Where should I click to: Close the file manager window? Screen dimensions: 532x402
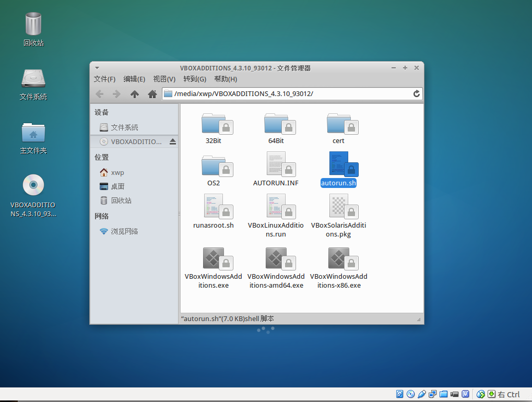pyautogui.click(x=417, y=68)
